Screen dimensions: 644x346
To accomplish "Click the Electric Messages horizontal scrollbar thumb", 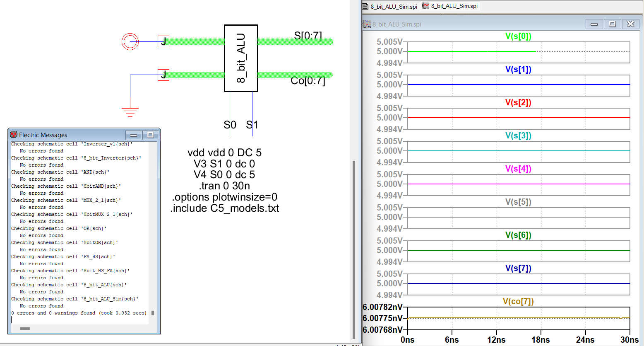I will point(25,329).
